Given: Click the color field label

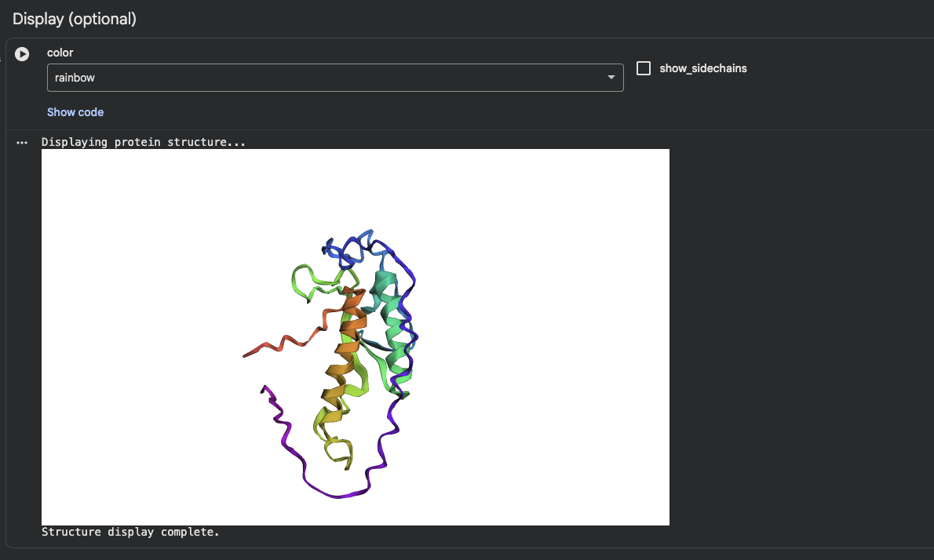Looking at the screenshot, I should 60,53.
